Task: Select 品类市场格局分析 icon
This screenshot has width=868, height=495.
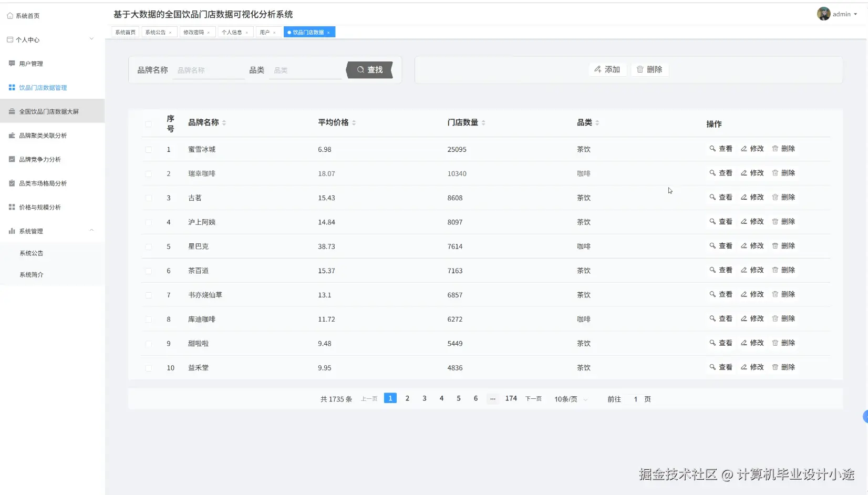Action: 12,183
